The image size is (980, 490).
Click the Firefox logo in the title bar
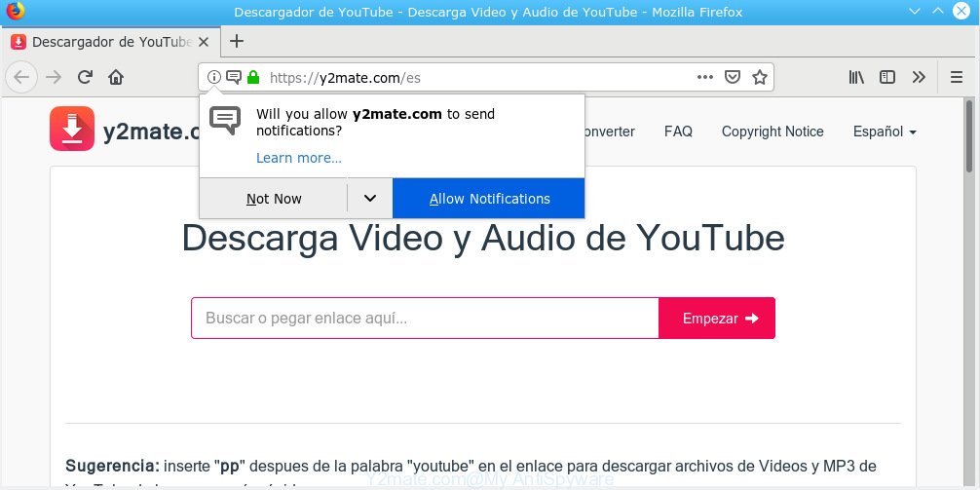click(x=15, y=11)
